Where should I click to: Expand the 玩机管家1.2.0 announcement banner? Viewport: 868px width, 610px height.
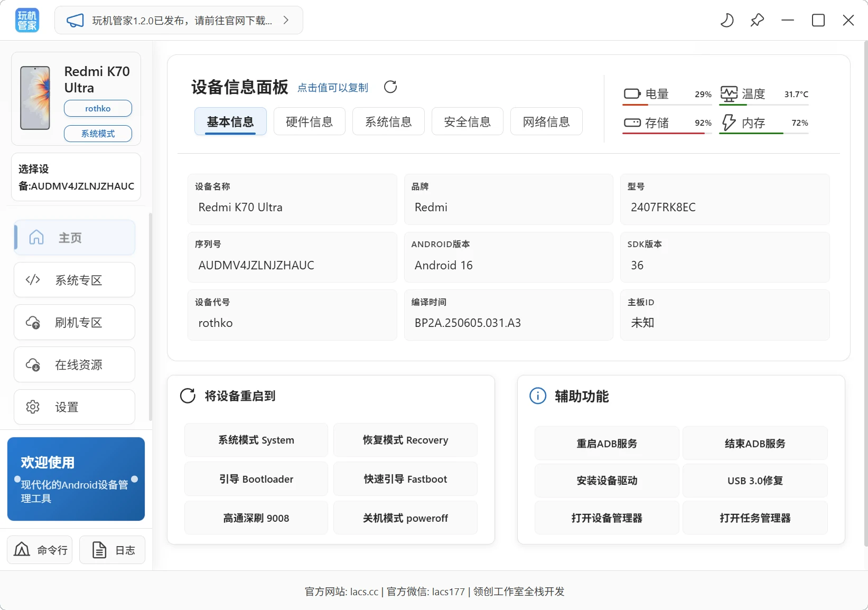coord(285,20)
